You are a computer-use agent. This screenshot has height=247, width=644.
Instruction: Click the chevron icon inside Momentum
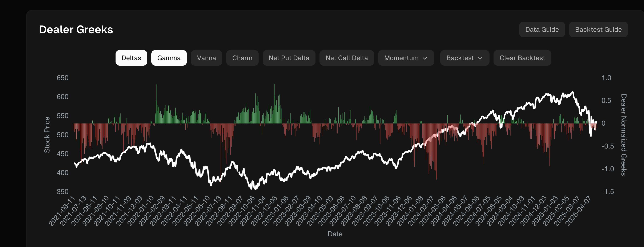(425, 58)
